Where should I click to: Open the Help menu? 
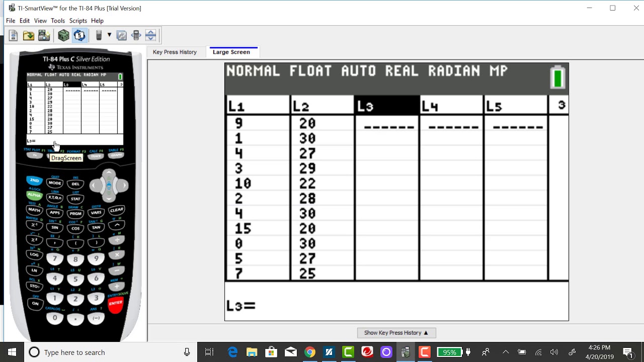(97, 21)
